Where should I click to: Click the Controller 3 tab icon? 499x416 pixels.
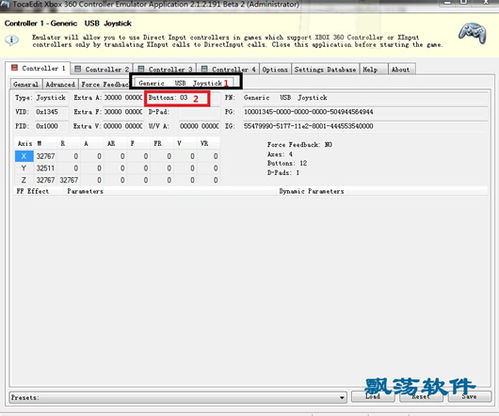141,69
